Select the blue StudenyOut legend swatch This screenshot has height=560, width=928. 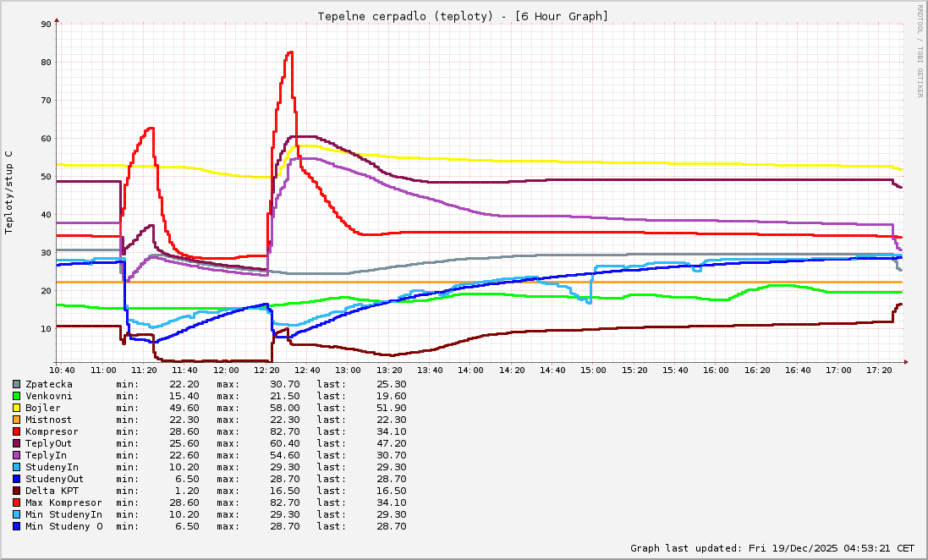[x=16, y=479]
